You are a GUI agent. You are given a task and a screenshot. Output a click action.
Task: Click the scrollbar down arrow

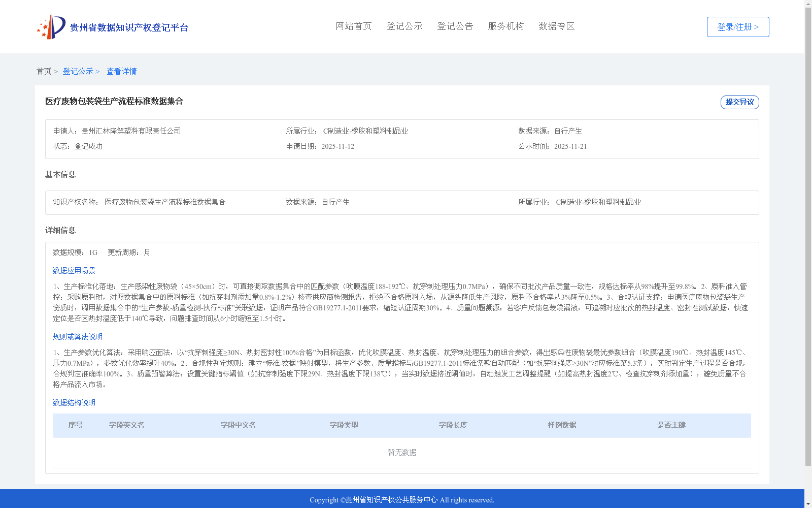point(808,504)
